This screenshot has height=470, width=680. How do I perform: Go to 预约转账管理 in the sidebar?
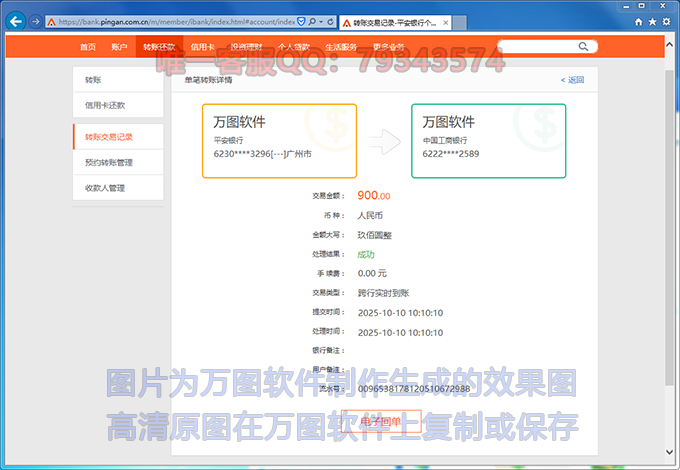(x=109, y=162)
